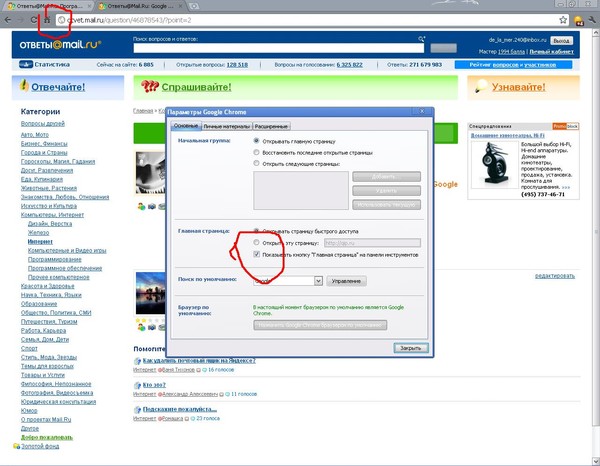600x466 pixels.
Task: Open the Отвечайте! link
Action: (58, 87)
